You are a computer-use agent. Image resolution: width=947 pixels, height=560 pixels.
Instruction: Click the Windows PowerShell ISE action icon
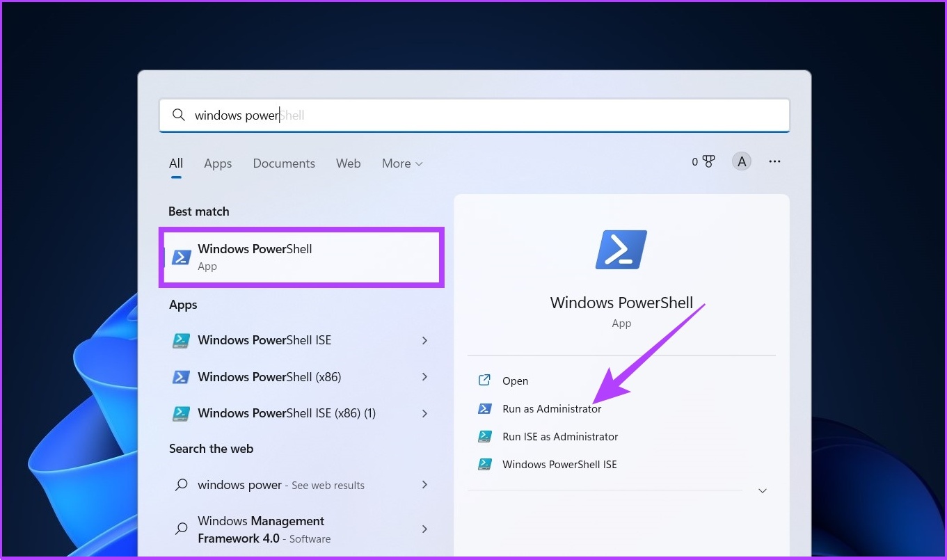(485, 465)
